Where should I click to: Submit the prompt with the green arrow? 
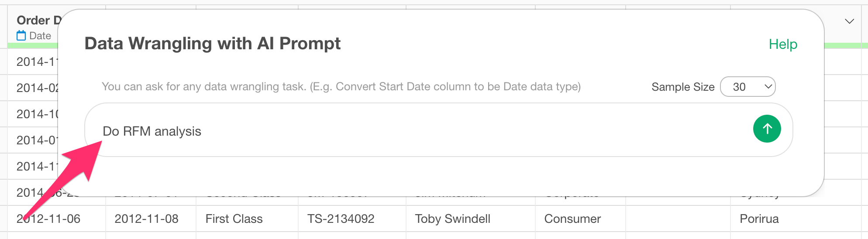coord(767,129)
